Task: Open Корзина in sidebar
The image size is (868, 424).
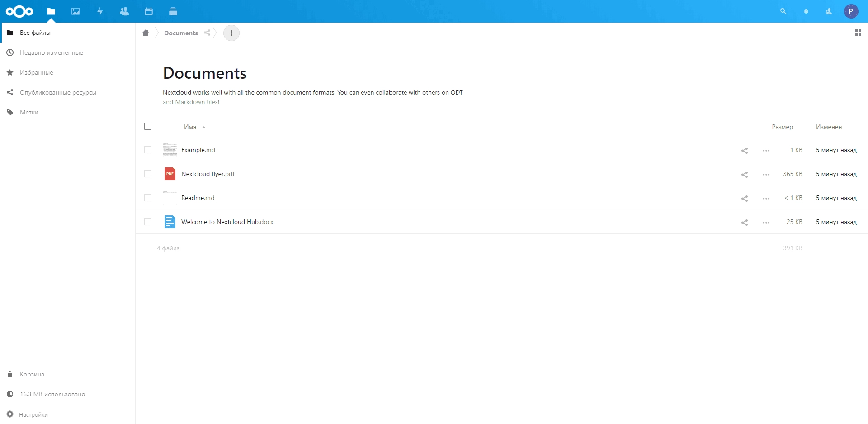Action: tap(68, 374)
